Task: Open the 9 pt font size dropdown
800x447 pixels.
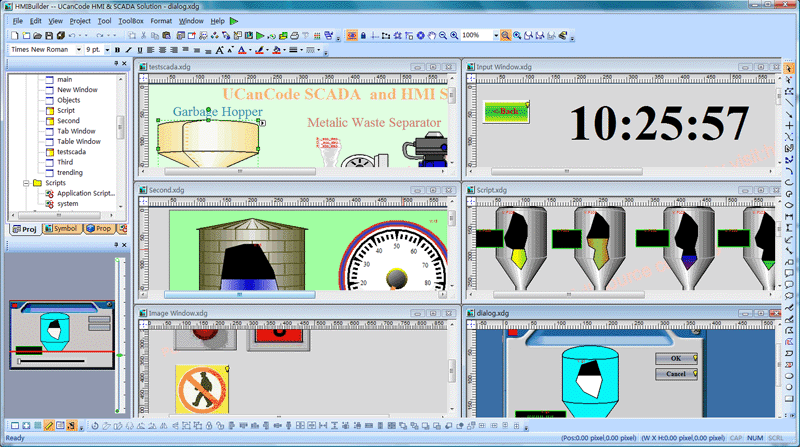Action: coord(107,49)
